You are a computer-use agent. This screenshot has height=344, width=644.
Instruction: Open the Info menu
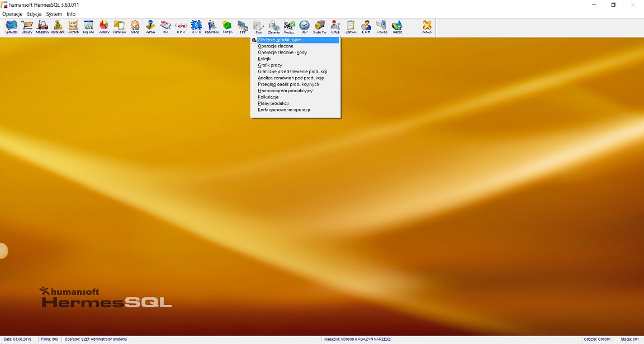(71, 14)
